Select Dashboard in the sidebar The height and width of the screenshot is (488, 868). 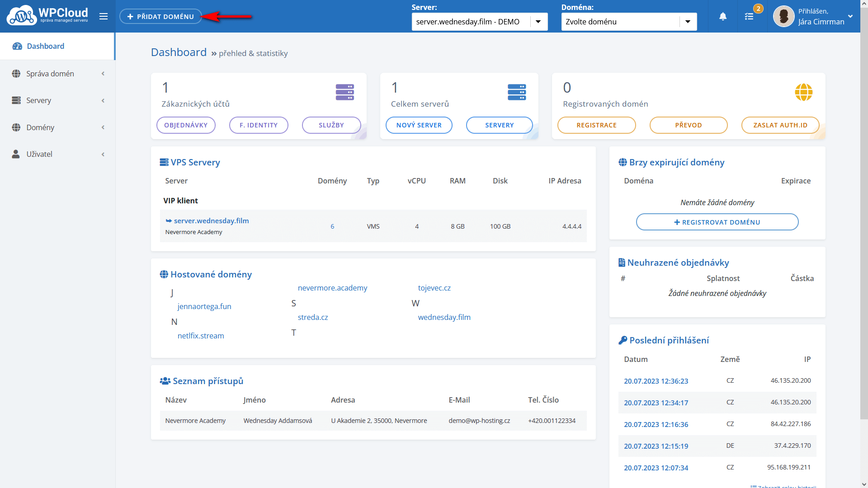pyautogui.click(x=45, y=46)
